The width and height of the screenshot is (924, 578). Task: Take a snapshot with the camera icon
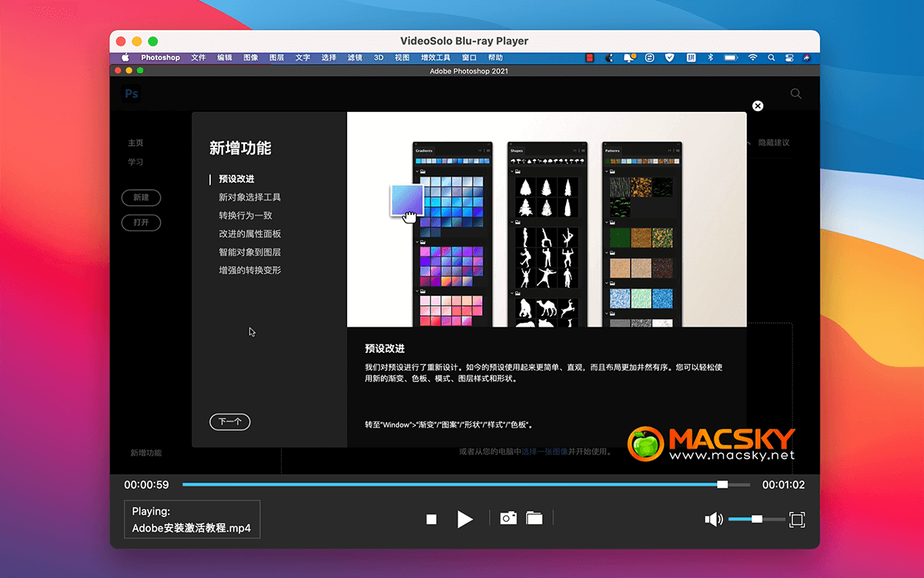[508, 519]
